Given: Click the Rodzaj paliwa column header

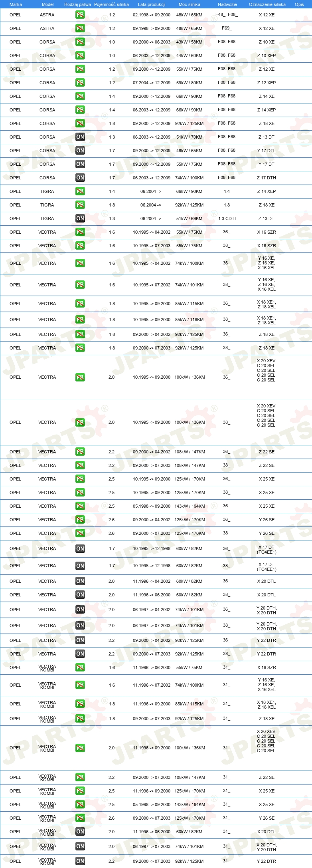Looking at the screenshot, I should pos(77,4).
